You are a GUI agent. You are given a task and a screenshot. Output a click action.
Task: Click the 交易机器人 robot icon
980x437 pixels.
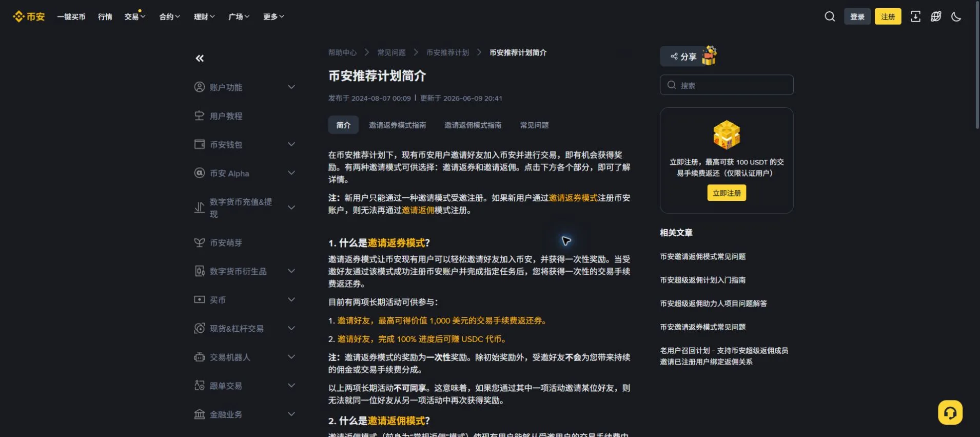tap(200, 357)
